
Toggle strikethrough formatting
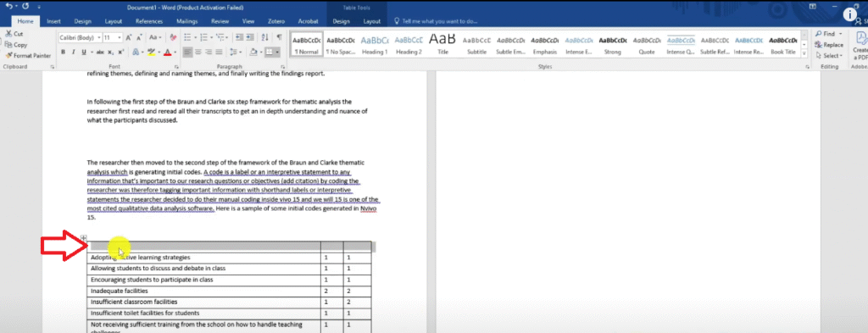pos(100,52)
